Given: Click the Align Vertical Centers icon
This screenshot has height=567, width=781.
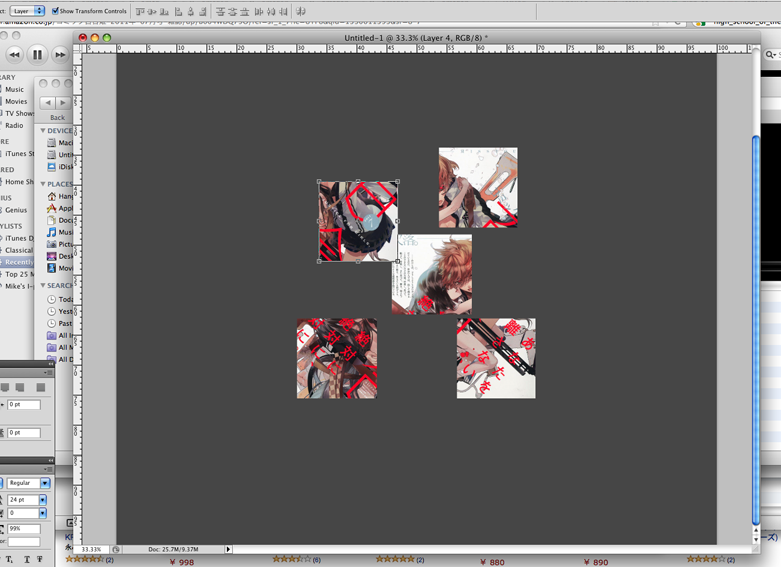Looking at the screenshot, I should (x=152, y=11).
